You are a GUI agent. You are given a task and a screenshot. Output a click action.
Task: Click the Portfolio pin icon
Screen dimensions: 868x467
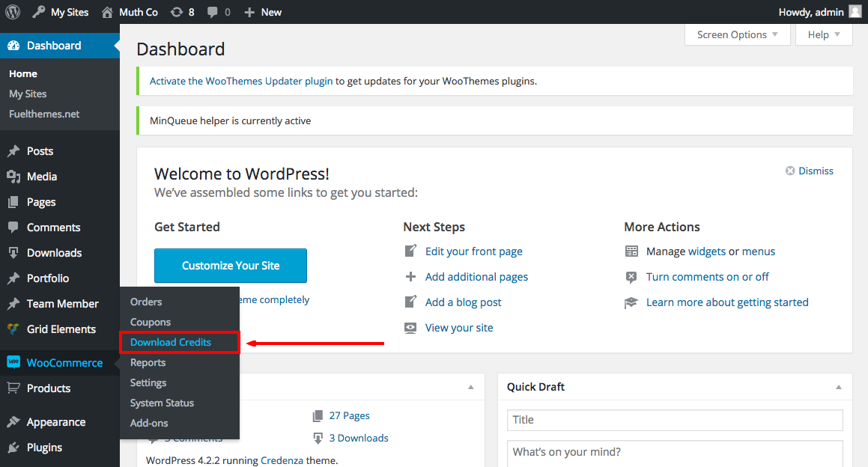coord(13,278)
